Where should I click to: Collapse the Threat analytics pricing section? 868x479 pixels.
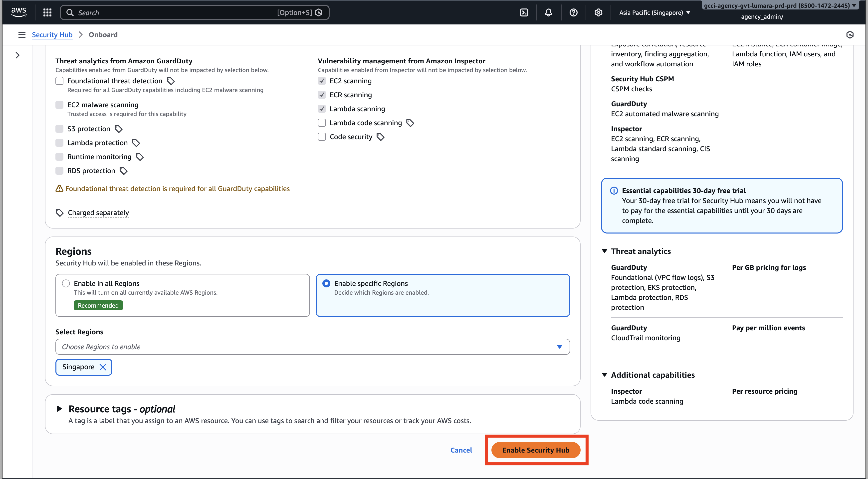click(605, 251)
